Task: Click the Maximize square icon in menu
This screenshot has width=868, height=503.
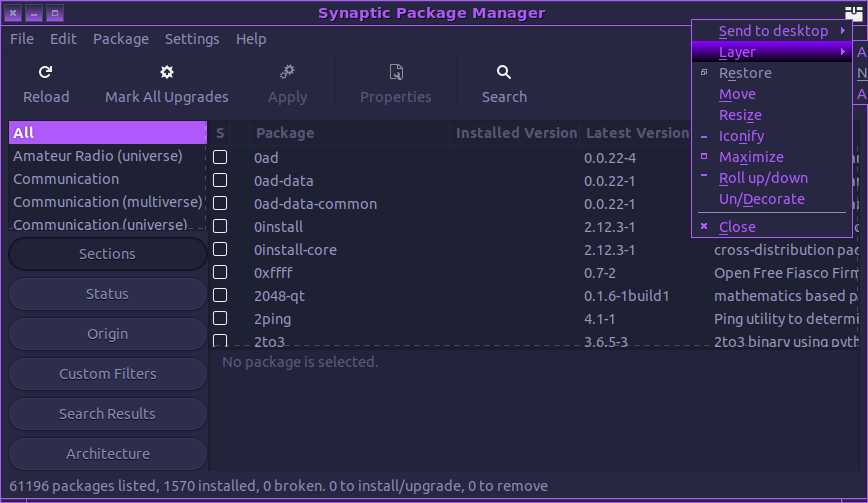Action: [704, 156]
